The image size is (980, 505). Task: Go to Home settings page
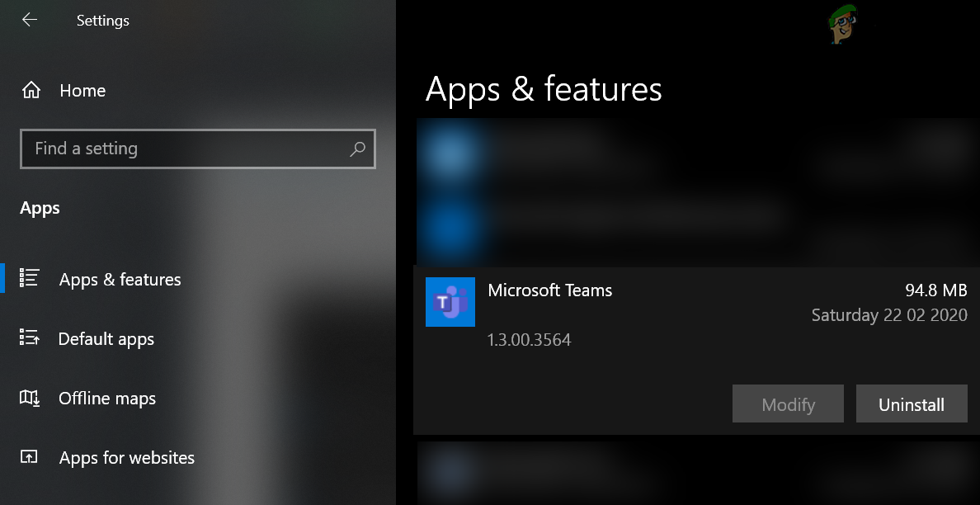(82, 91)
